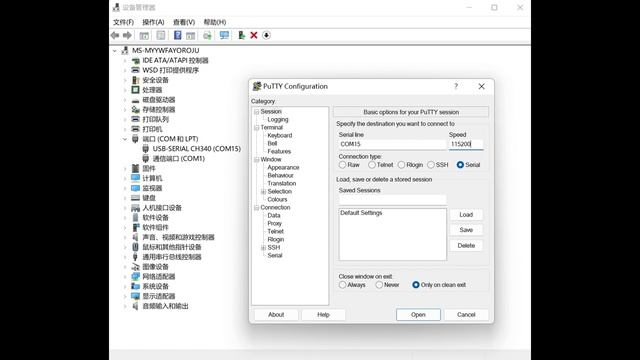The image size is (640, 360).
Task: Select the SSH connection type
Action: [x=431, y=165]
